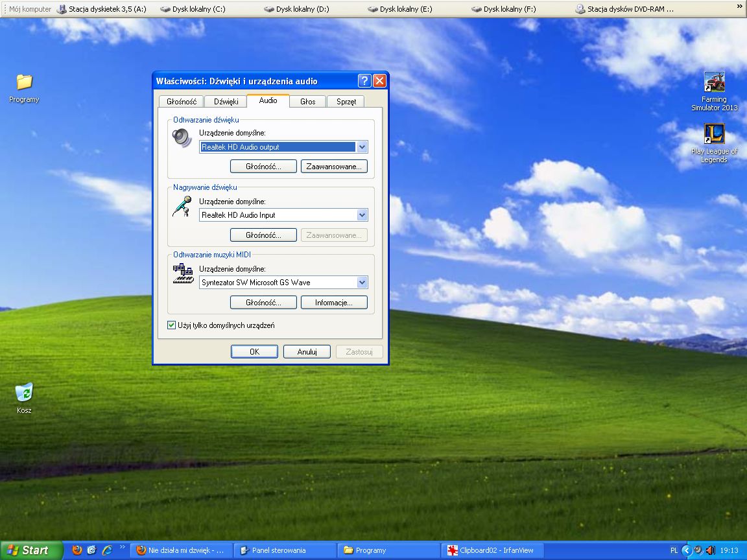Launch Firefox from quick launch bar
This screenshot has width=747, height=560.
[77, 550]
